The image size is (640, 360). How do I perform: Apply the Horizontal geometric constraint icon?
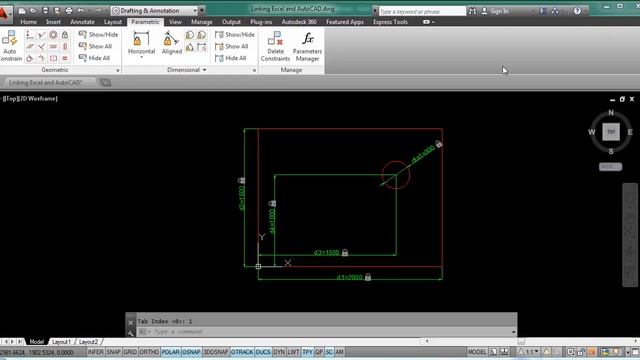click(53, 47)
